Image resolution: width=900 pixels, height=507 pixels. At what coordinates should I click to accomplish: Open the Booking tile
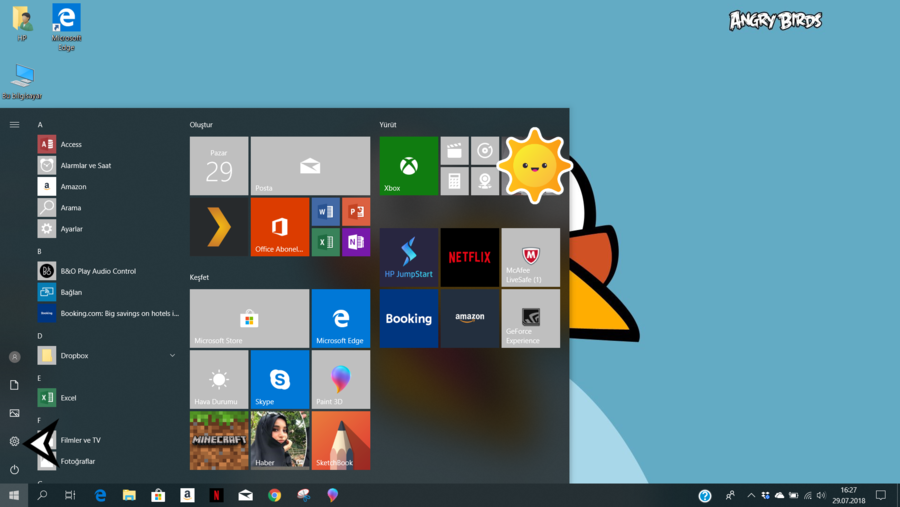coord(409,318)
